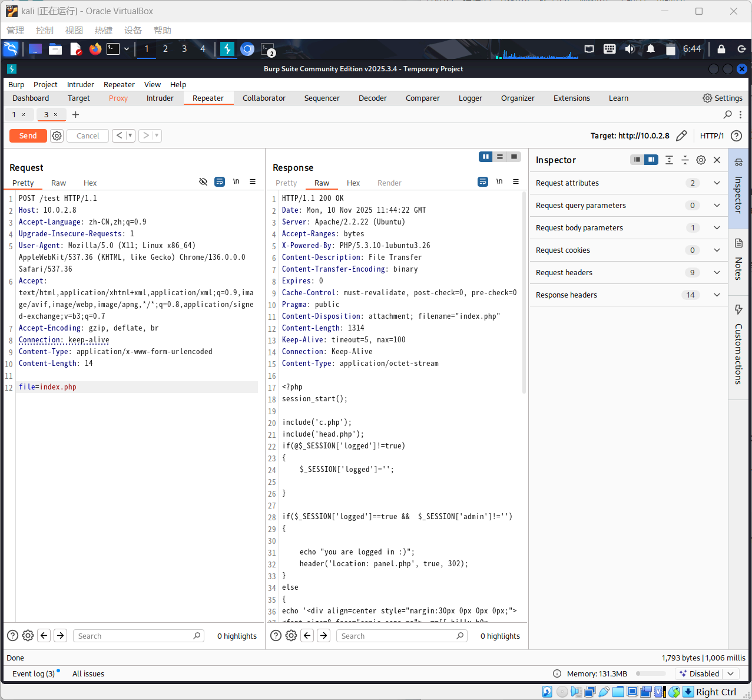The height and width of the screenshot is (700, 752).
Task: Open Firefox from the Kali taskbar
Action: (95, 49)
